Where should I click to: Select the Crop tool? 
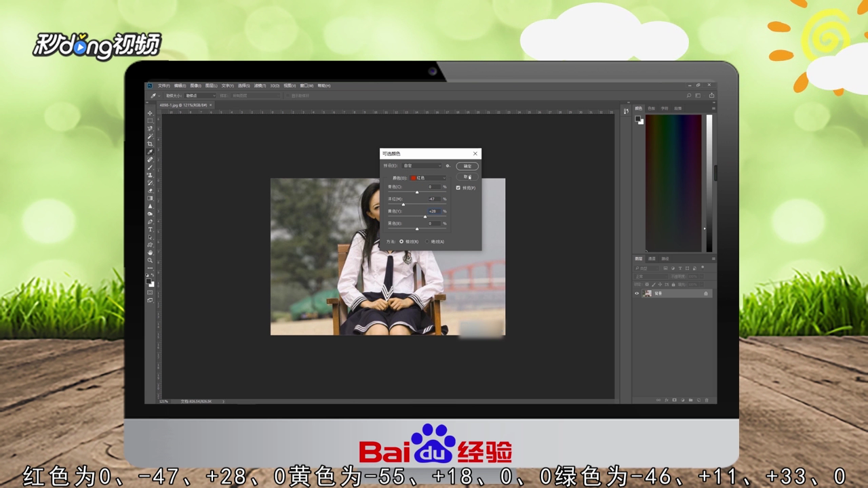[151, 144]
